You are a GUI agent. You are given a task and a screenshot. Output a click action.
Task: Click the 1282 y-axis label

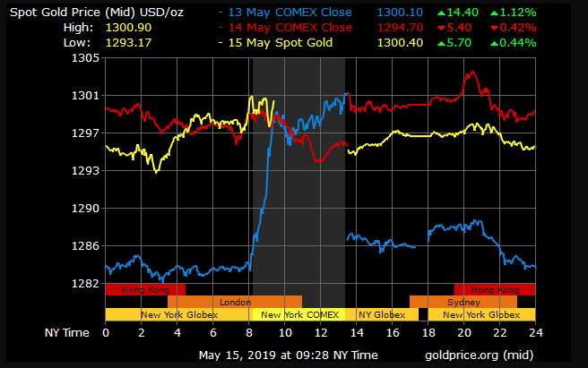pos(85,283)
